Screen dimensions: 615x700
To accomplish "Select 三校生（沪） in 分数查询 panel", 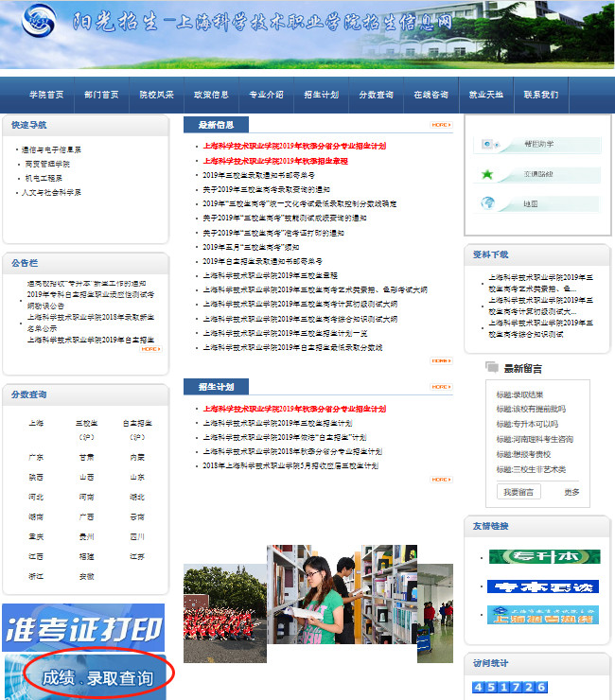I will click(x=87, y=429).
